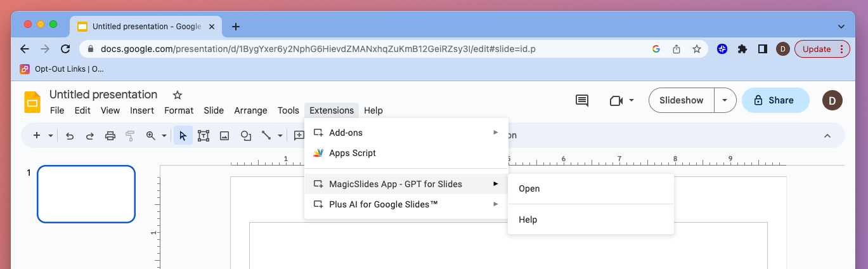Open the new slide layout dropdown arrow
Viewport: 868px width, 269px height.
[x=51, y=136]
